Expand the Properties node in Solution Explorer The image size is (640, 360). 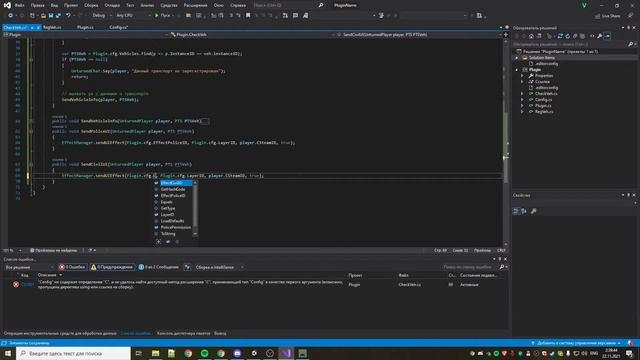tap(522, 76)
